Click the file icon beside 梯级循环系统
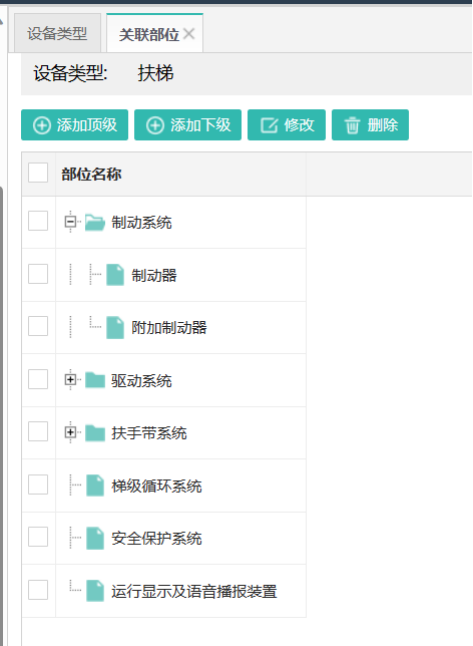The height and width of the screenshot is (646, 473). (x=95, y=486)
